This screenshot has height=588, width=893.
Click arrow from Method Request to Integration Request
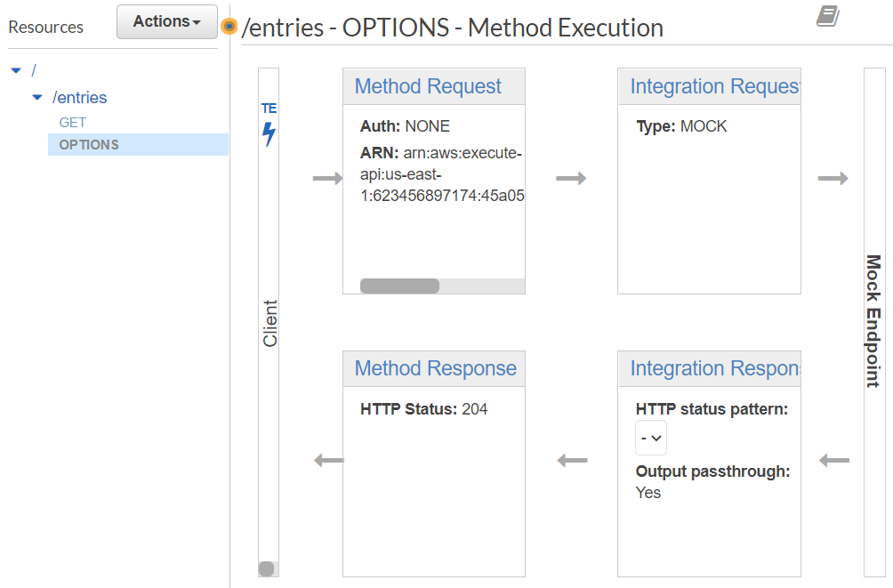click(571, 179)
